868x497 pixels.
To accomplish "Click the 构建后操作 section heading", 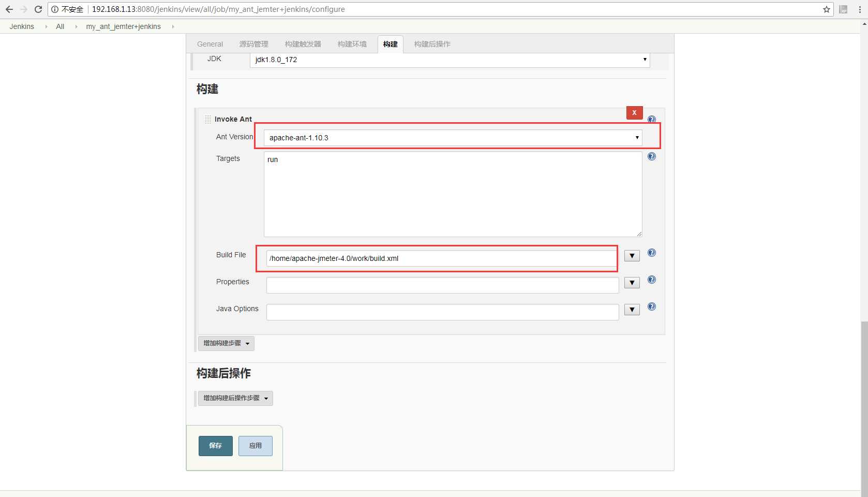I will click(223, 373).
